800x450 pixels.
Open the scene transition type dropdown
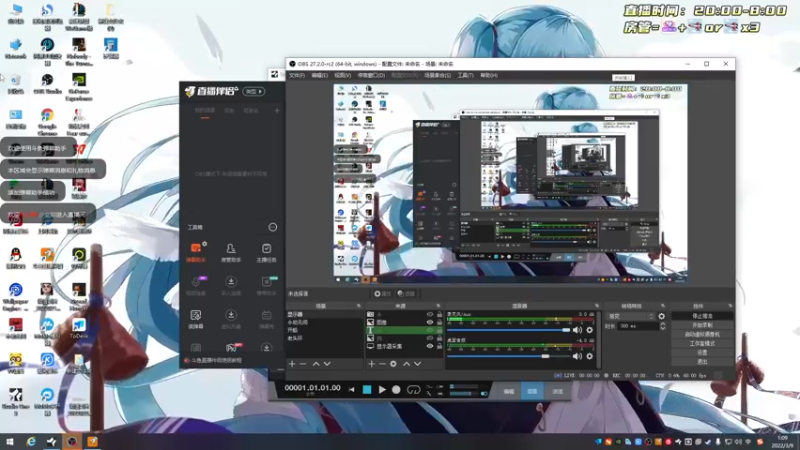click(631, 316)
